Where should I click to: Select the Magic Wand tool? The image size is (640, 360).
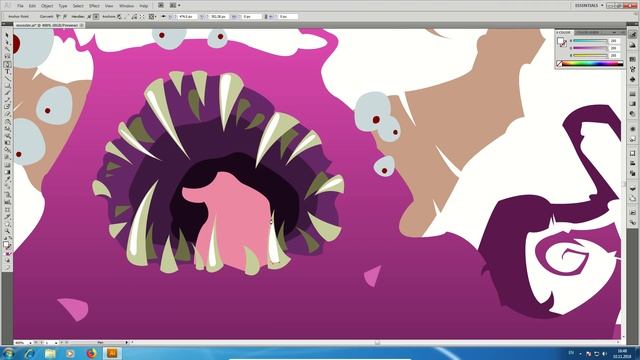(7, 49)
